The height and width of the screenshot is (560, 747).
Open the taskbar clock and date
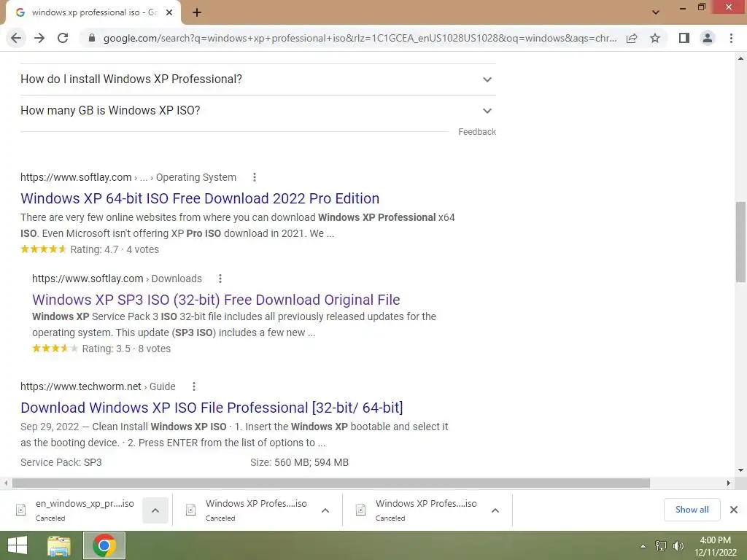pos(715,546)
